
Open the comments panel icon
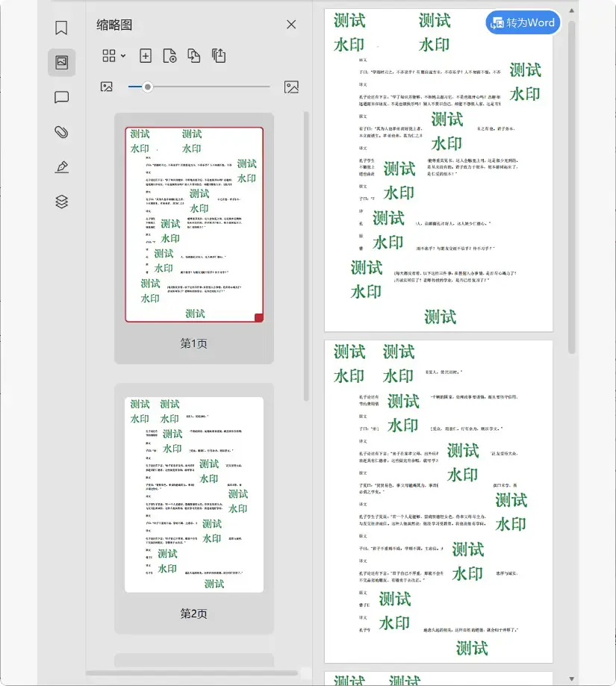[62, 98]
